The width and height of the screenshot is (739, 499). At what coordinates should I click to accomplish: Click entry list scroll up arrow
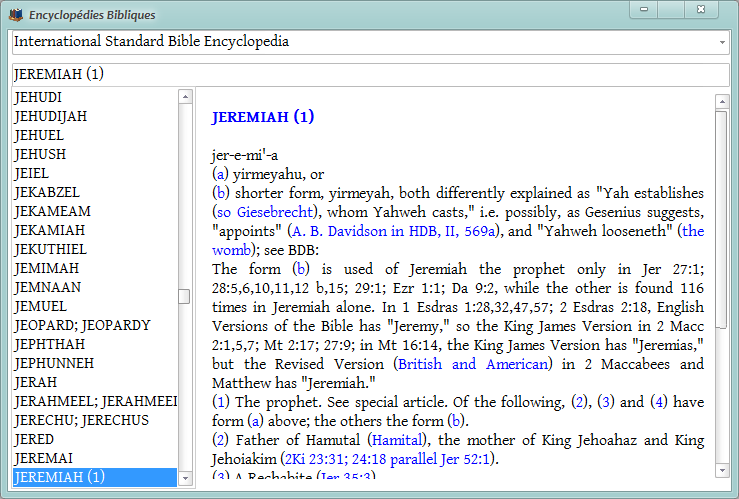coord(185,97)
